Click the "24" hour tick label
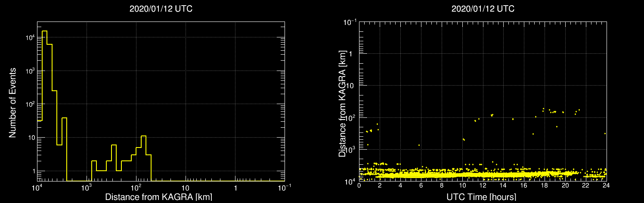 pyautogui.click(x=606, y=186)
